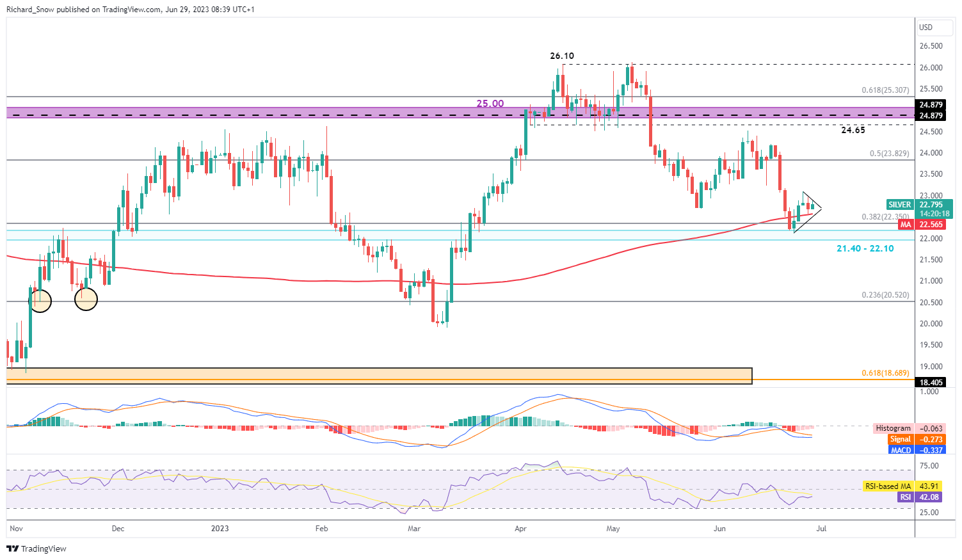Click the 24.000 price axis tick
The width and height of the screenshot is (962, 560).
(x=931, y=153)
